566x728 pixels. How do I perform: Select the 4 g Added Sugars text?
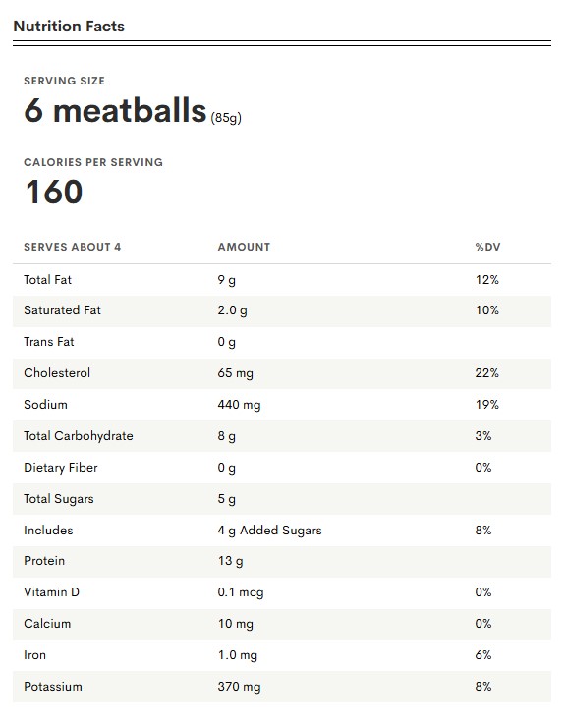(269, 531)
